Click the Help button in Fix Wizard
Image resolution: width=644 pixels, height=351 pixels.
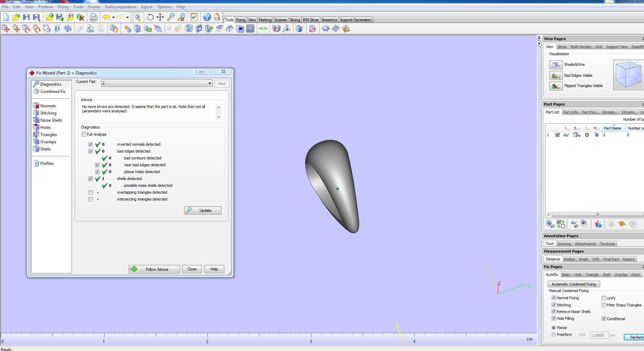(x=214, y=269)
